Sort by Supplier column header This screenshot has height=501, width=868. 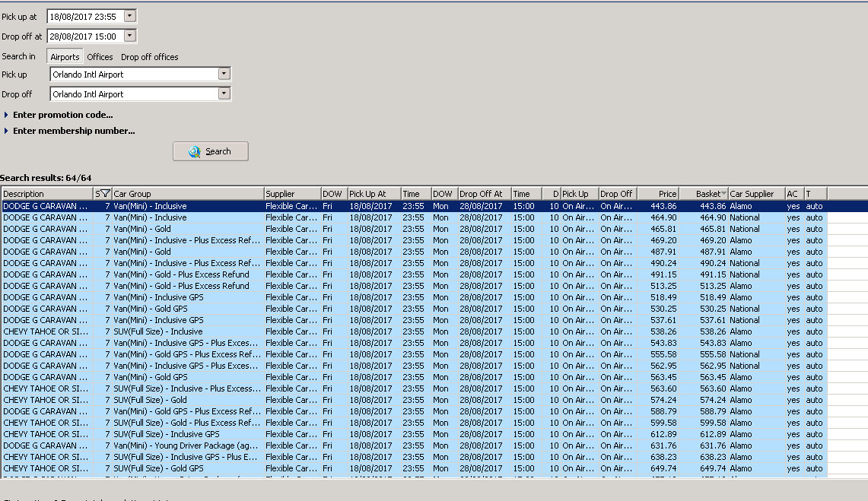click(292, 194)
